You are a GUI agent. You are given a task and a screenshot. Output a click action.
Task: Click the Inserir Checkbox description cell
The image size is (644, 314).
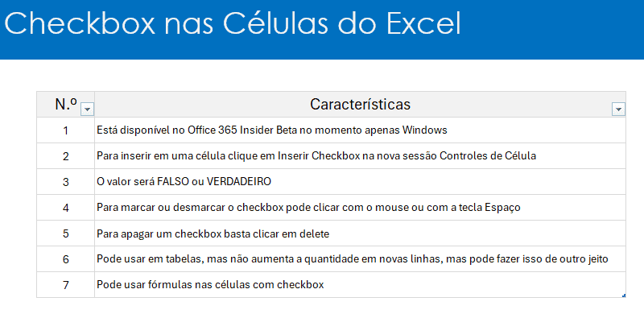pyautogui.click(x=360, y=155)
